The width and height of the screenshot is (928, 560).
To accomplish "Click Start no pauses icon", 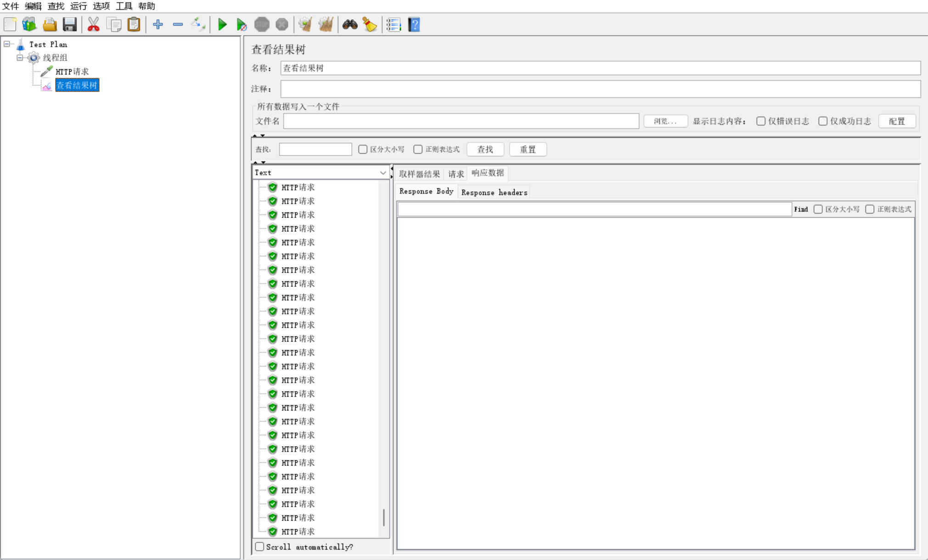I will point(242,24).
